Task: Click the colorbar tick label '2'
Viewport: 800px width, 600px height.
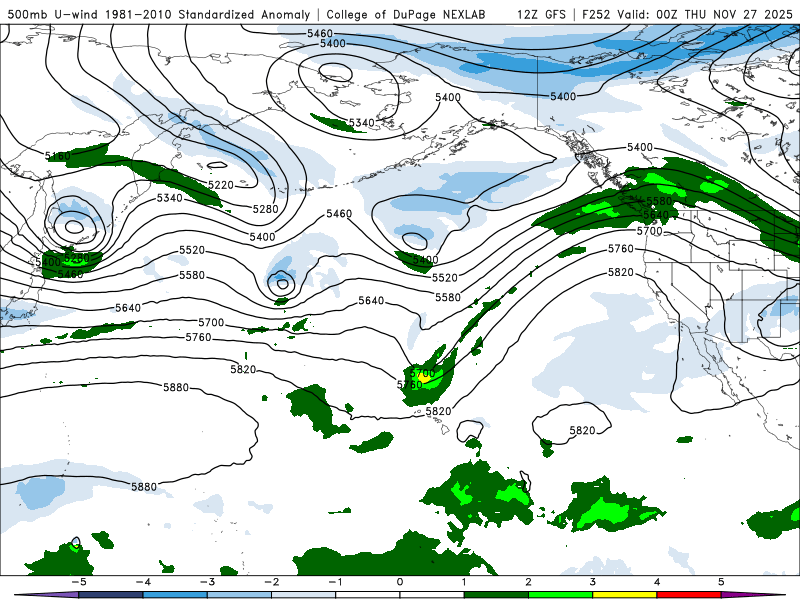Action: (x=528, y=582)
